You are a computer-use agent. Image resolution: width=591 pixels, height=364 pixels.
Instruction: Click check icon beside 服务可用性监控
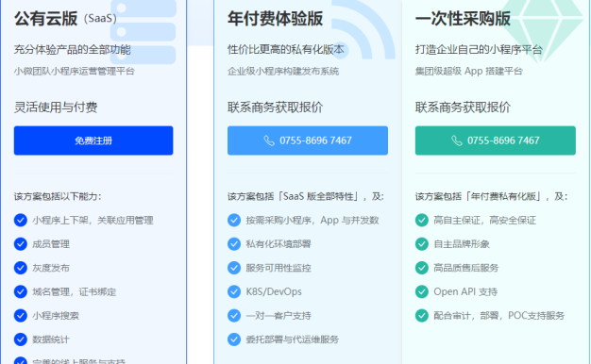(x=234, y=268)
